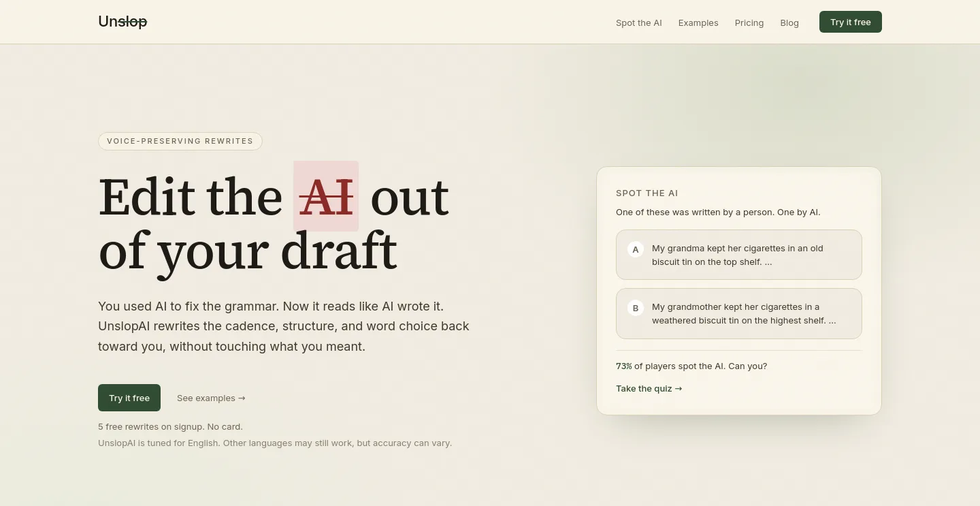Click the struck-through AI highlighted word
The height and width of the screenshot is (506, 980).
[326, 196]
